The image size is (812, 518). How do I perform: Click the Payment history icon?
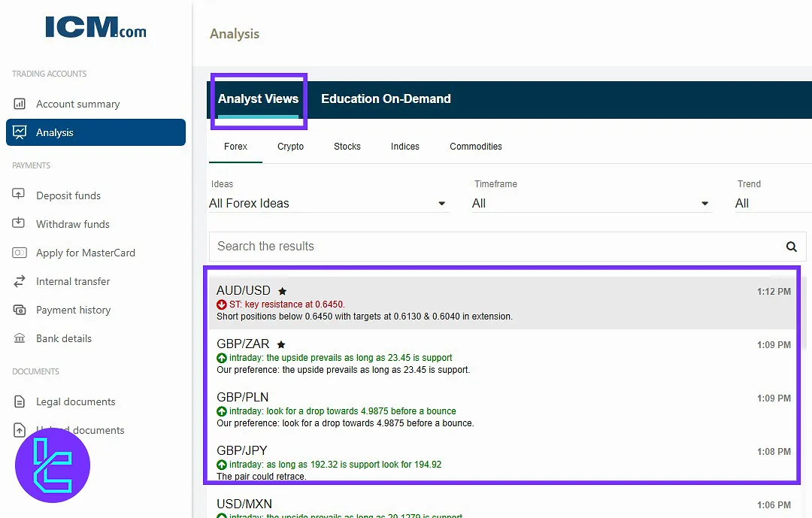point(20,310)
